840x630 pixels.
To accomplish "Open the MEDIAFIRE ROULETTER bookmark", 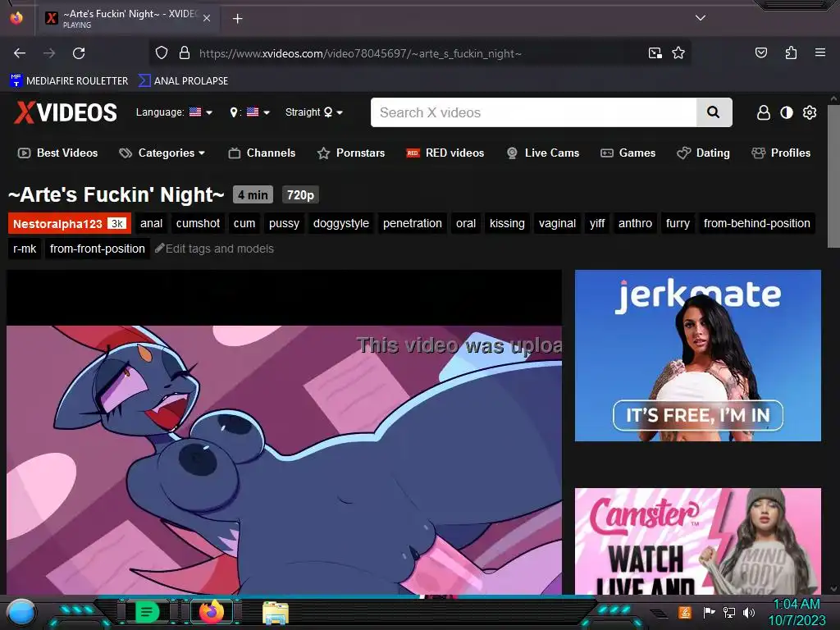I will [x=69, y=81].
